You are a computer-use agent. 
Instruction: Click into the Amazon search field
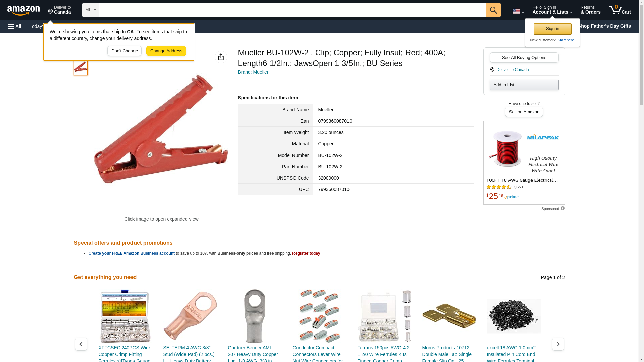pos(292,10)
